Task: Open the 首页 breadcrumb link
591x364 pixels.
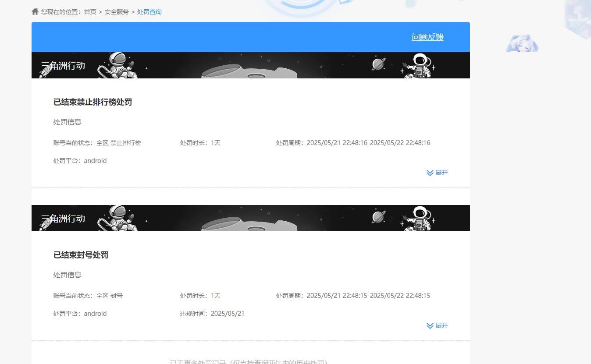Action: 89,12
